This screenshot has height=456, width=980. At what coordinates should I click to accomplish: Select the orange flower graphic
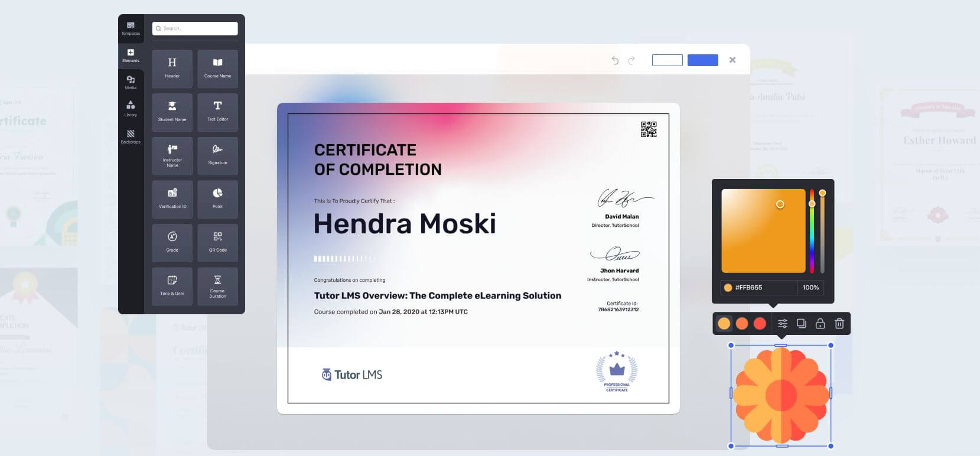781,395
